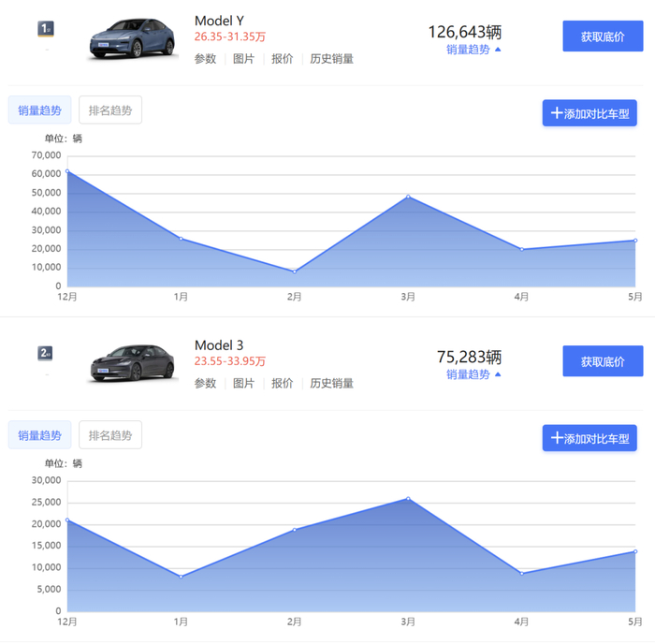
Task: Click the rank 2 badge icon
Action: [46, 354]
